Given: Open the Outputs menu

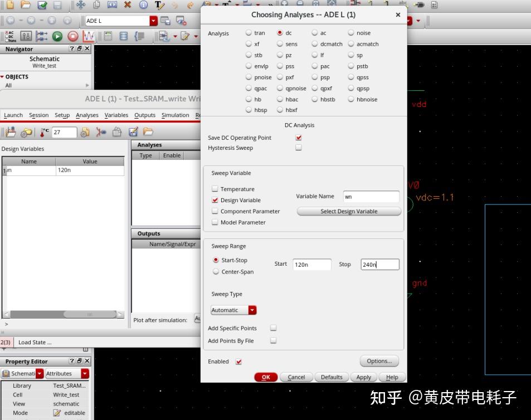Looking at the screenshot, I should coord(145,115).
